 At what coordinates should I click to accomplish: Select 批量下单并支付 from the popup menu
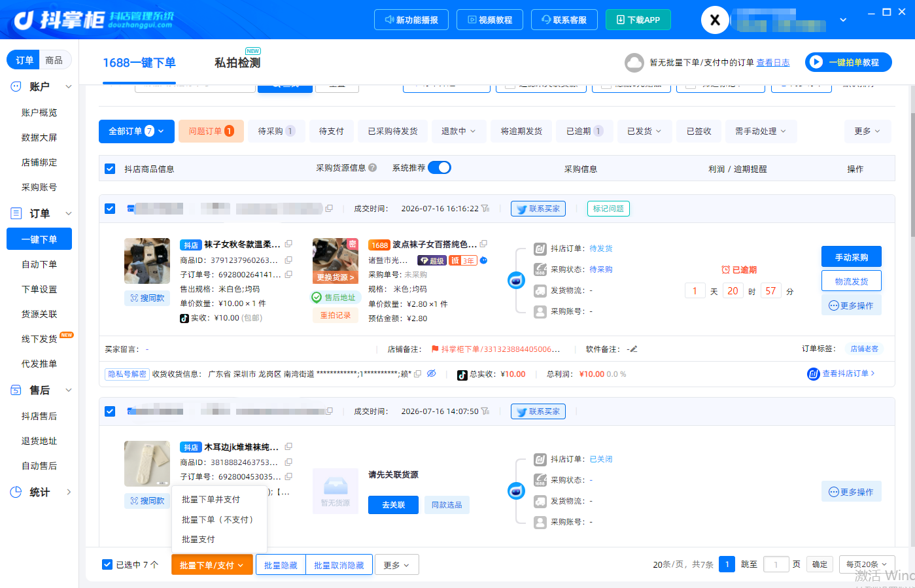tap(211, 499)
